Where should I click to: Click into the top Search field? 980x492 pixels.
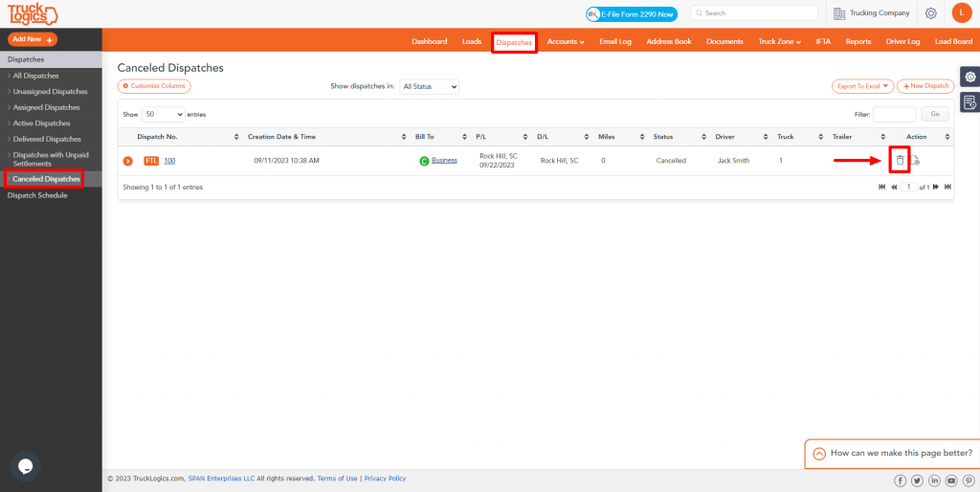tap(754, 13)
